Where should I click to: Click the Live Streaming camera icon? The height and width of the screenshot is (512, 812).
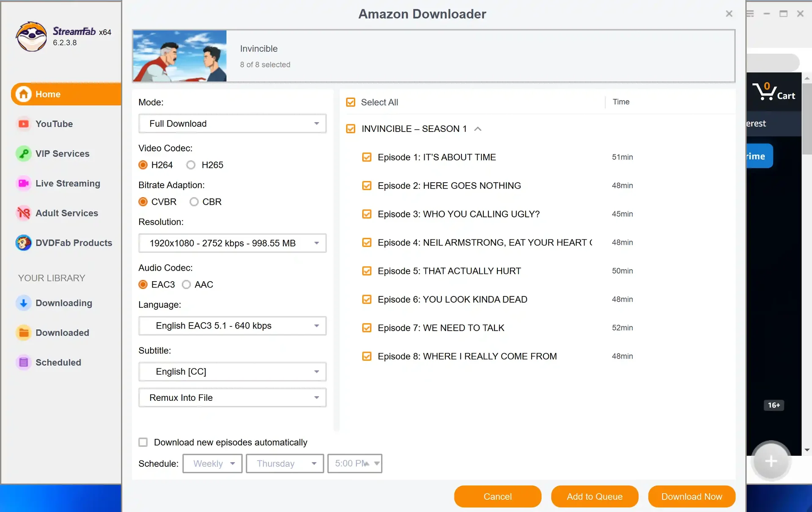pyautogui.click(x=24, y=183)
